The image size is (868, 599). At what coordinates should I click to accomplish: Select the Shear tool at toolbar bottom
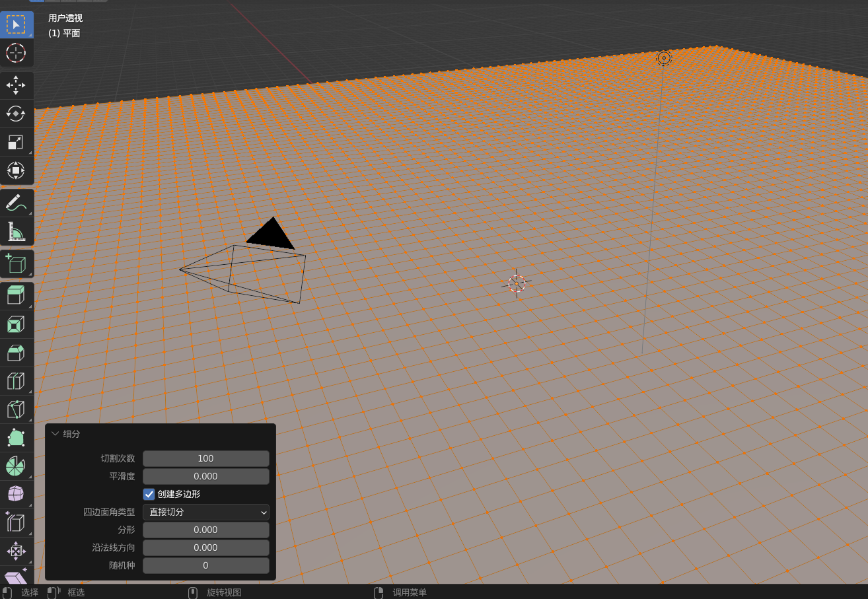tap(16, 575)
